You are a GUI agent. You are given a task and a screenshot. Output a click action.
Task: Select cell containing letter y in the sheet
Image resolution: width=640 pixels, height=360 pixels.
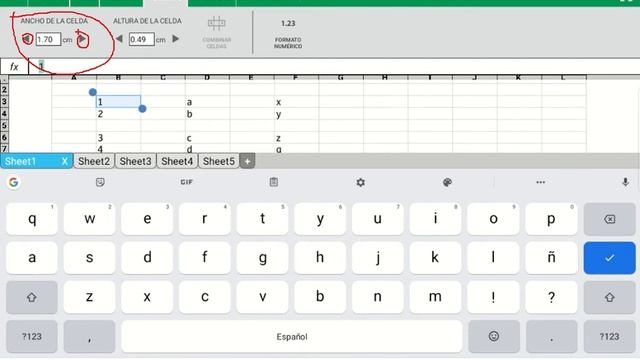(x=296, y=114)
